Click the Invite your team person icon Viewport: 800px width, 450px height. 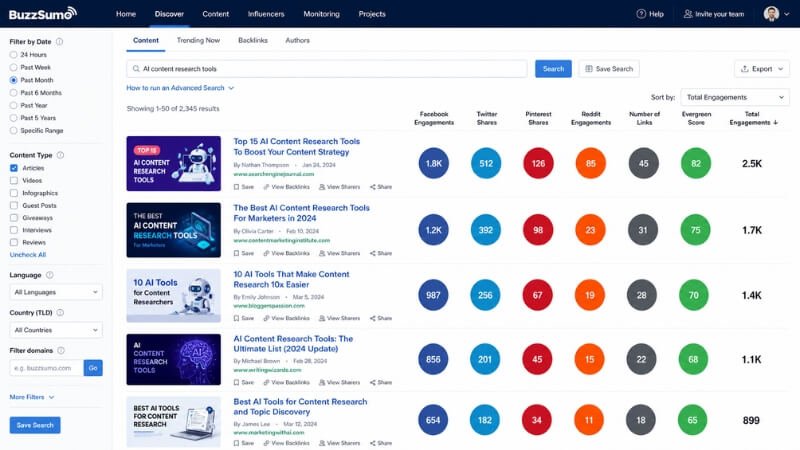pos(688,14)
